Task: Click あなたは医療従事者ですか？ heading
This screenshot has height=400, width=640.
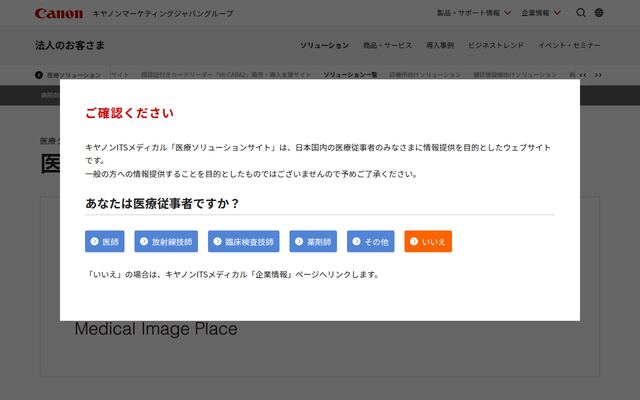Action: (162, 203)
